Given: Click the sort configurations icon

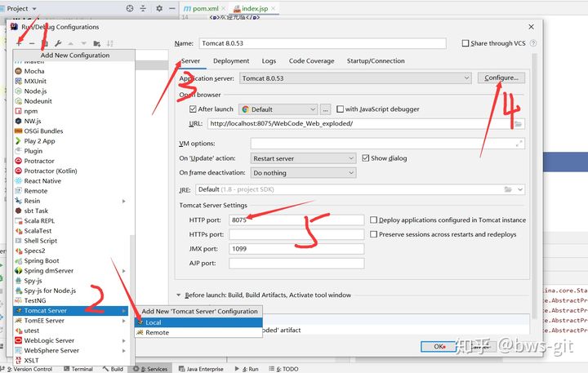Looking at the screenshot, I should 110,43.
